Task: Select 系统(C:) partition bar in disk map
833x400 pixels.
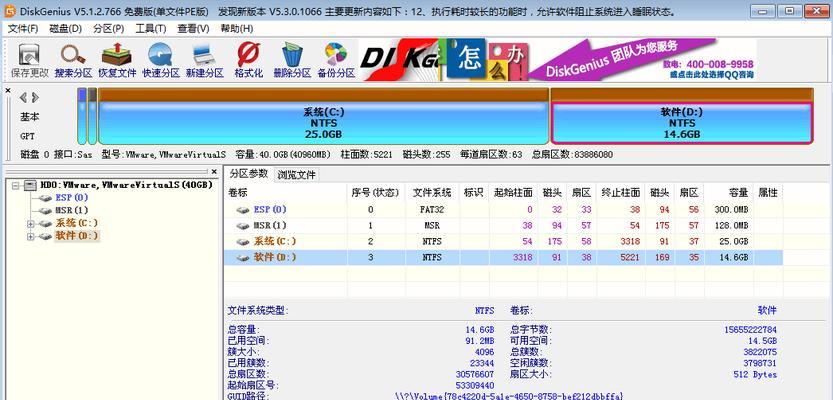Action: [x=324, y=116]
